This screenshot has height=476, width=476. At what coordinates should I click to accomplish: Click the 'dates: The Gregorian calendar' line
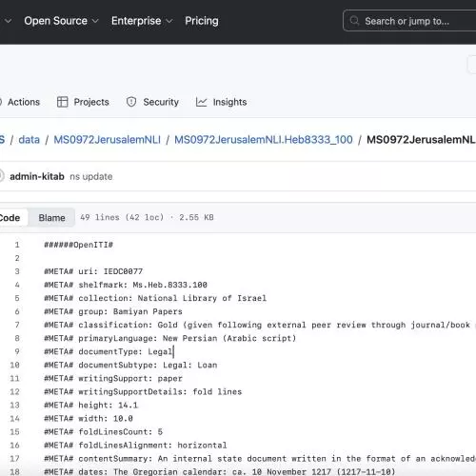(x=220, y=471)
